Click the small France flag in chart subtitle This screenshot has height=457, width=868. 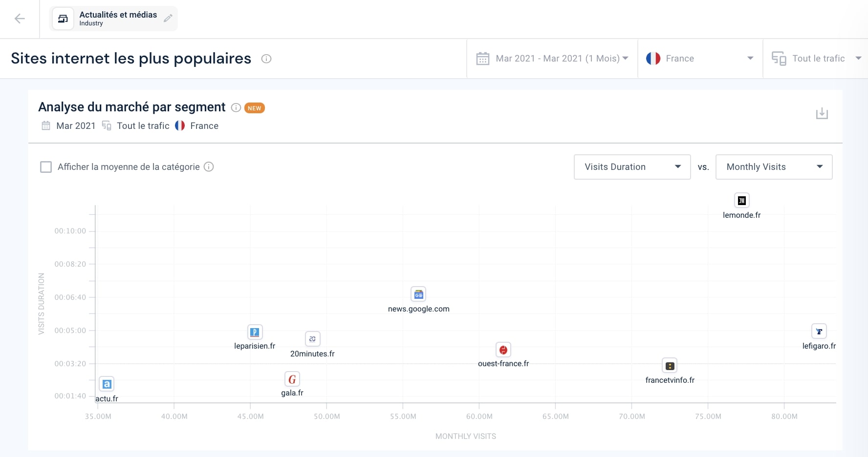tap(180, 125)
